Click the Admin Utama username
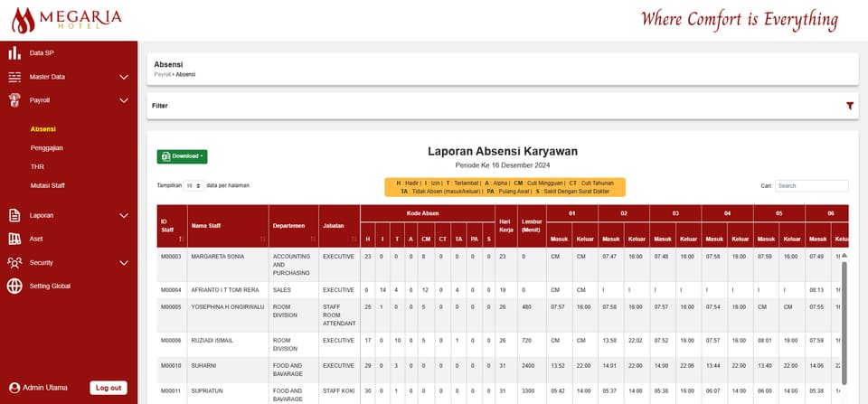The height and width of the screenshot is (404, 868). tap(45, 388)
